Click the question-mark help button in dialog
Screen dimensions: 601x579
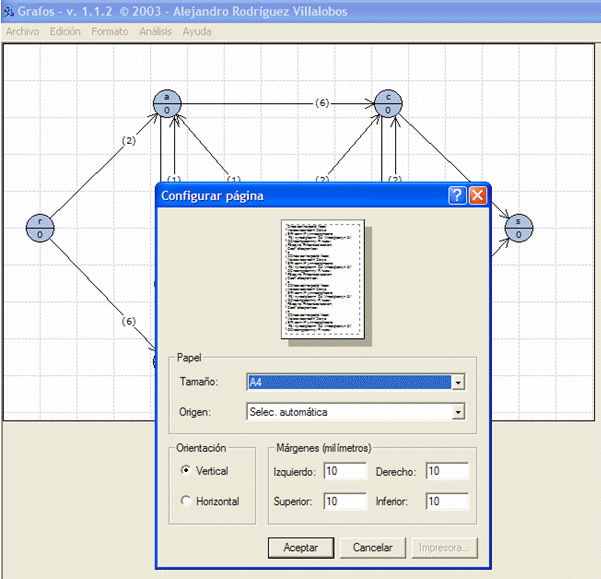point(457,195)
